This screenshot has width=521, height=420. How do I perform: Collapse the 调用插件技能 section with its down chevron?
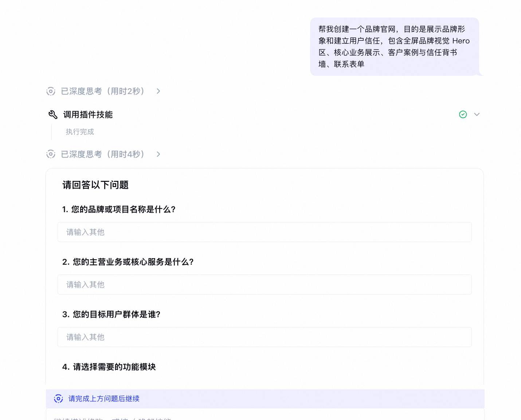tap(477, 114)
